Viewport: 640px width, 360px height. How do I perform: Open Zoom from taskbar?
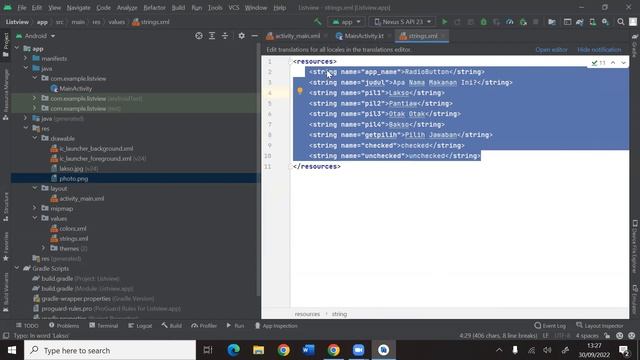(358, 350)
